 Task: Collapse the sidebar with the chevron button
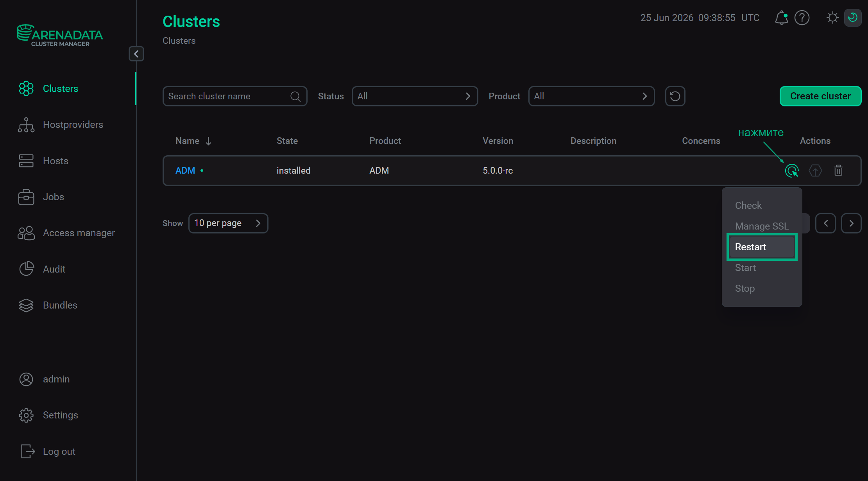pos(136,54)
